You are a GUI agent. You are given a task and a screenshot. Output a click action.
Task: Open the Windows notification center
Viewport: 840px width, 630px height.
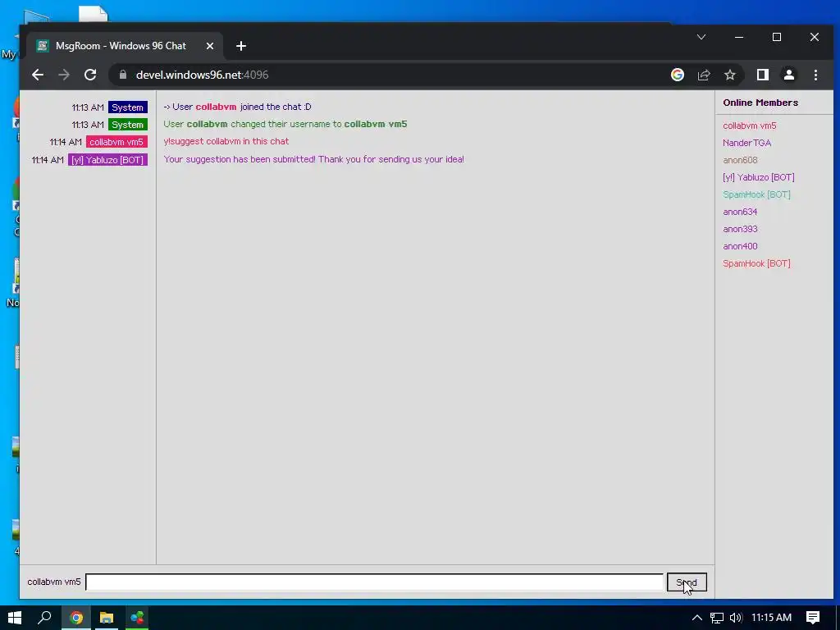click(813, 618)
